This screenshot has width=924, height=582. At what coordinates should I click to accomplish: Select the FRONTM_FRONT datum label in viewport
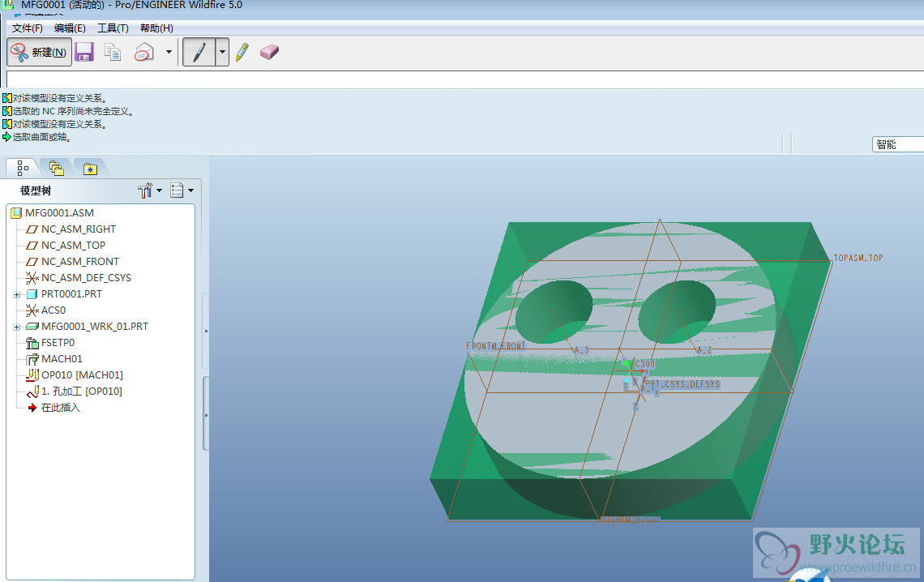[x=495, y=346]
